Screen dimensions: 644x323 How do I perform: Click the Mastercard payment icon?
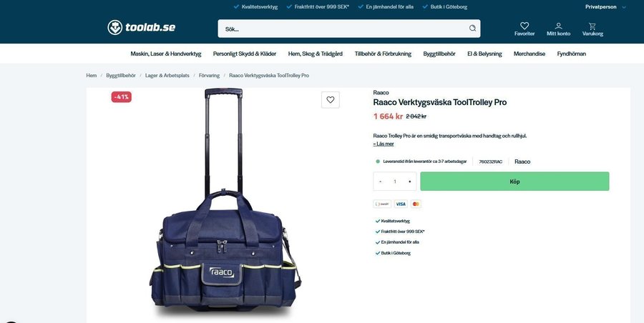tap(416, 204)
